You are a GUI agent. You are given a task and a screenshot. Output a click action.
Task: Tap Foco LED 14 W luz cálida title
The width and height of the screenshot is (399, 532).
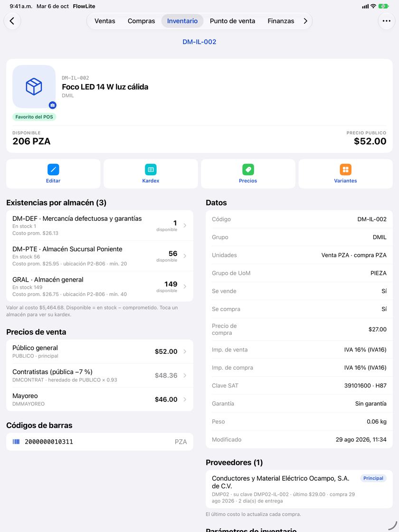click(x=105, y=87)
